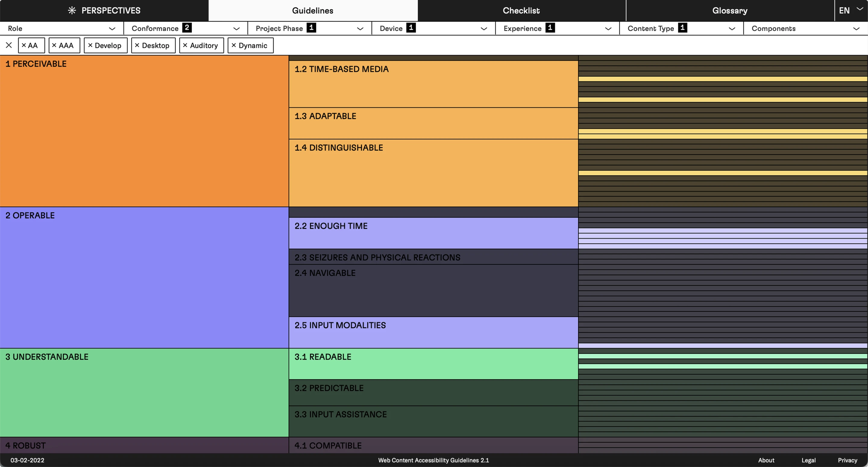Viewport: 868px width, 467px height.
Task: Remove the Dynamic filter chip
Action: pyautogui.click(x=251, y=45)
